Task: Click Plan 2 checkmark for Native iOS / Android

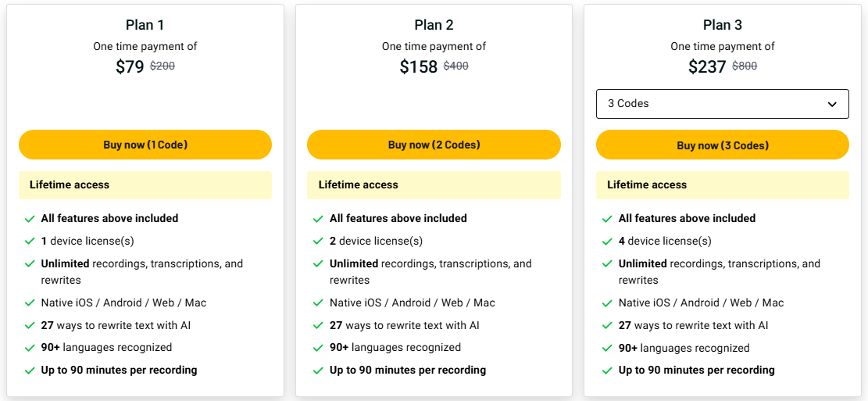Action: pos(318,303)
